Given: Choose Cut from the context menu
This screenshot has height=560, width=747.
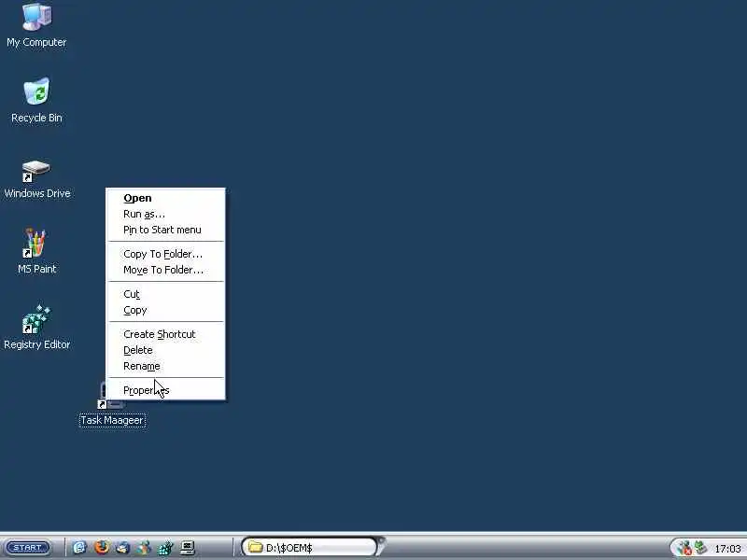Looking at the screenshot, I should 165,294.
